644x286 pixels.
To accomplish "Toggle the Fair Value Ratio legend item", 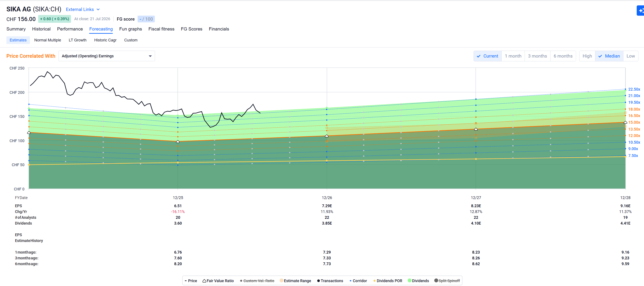I will click(218, 281).
